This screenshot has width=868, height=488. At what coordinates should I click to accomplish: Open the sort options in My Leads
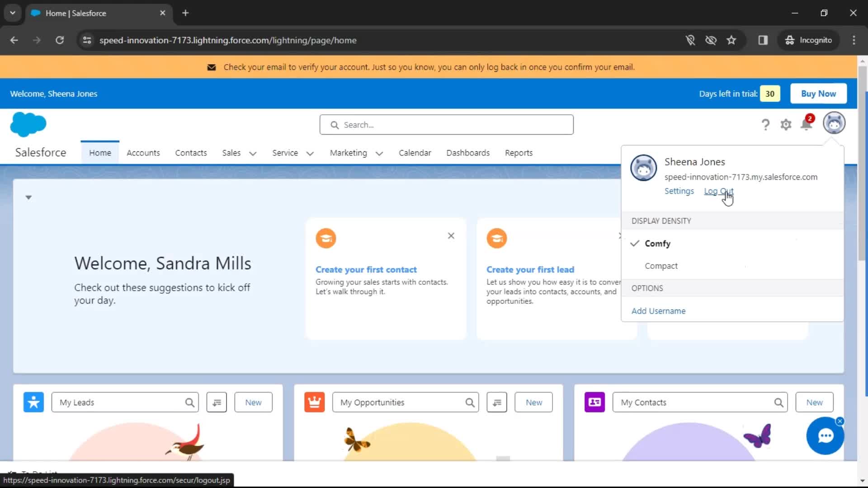click(x=217, y=402)
